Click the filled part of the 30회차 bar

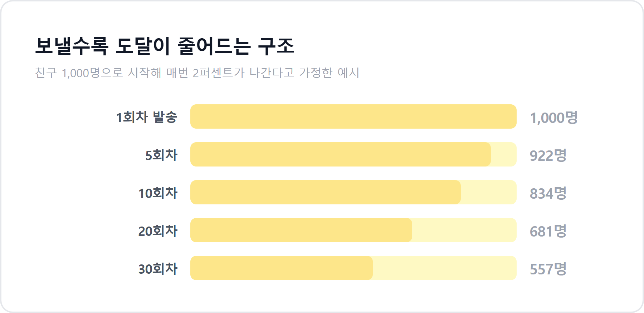point(282,268)
